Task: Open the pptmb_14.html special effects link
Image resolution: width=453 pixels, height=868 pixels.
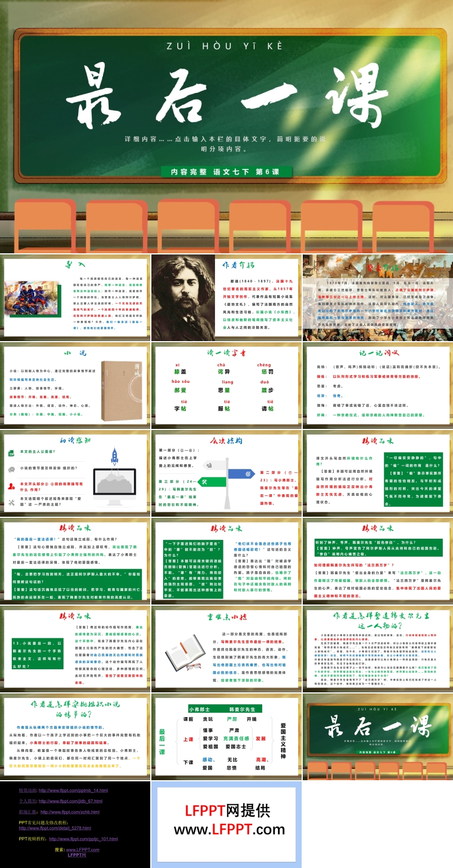Action: 73,790
